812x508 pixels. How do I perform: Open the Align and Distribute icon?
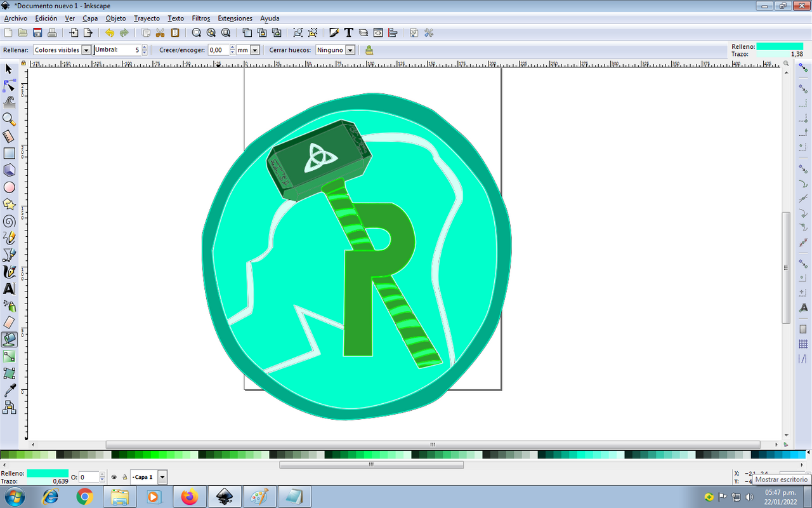[393, 33]
